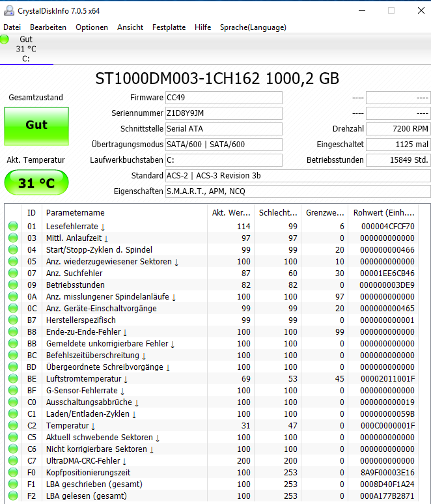
Task: Click status icon of Mittl. Anlaufzeit row
Action: (13, 238)
